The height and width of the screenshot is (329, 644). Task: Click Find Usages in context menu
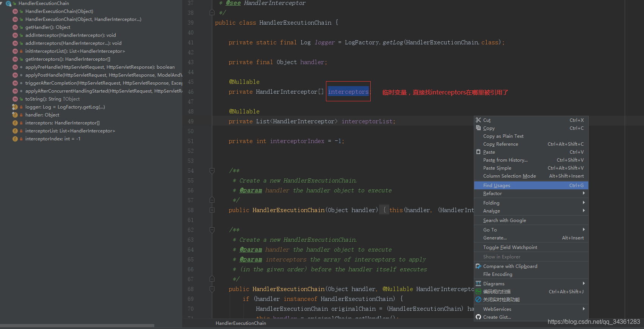click(531, 186)
